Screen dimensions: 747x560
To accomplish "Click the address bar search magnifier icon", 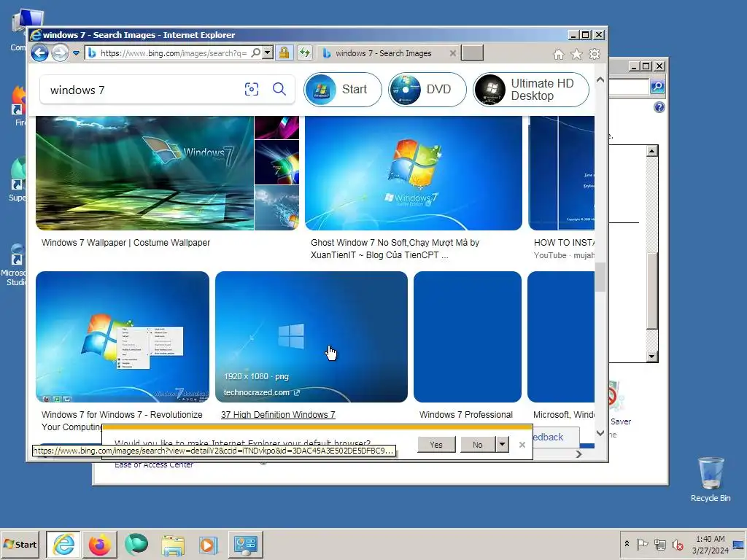I will (x=256, y=52).
